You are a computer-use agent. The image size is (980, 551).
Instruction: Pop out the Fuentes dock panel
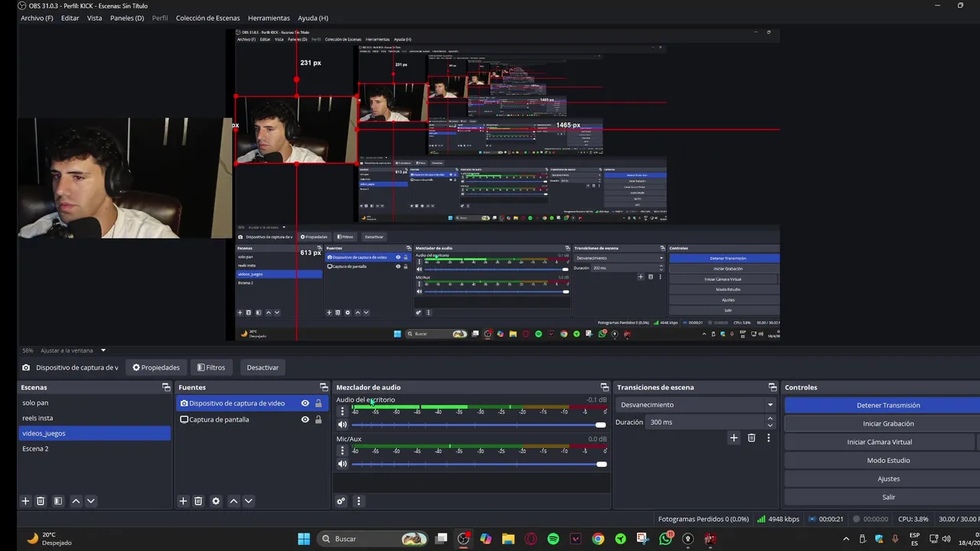coord(324,387)
